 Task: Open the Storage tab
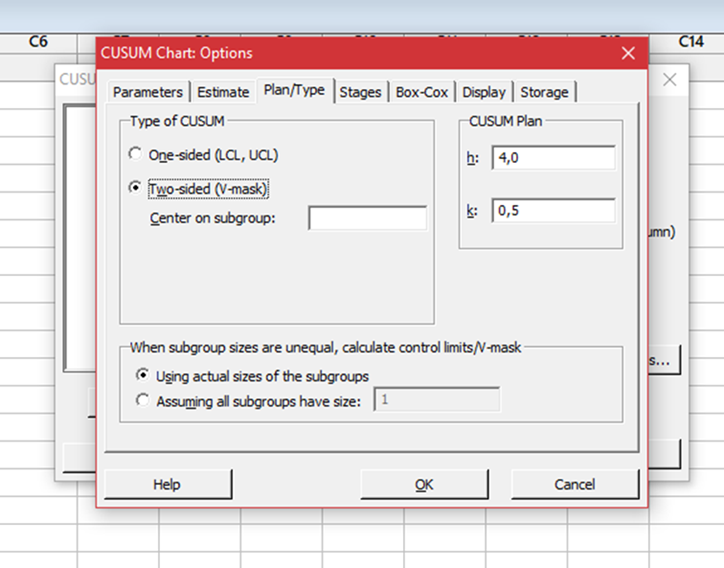point(544,92)
